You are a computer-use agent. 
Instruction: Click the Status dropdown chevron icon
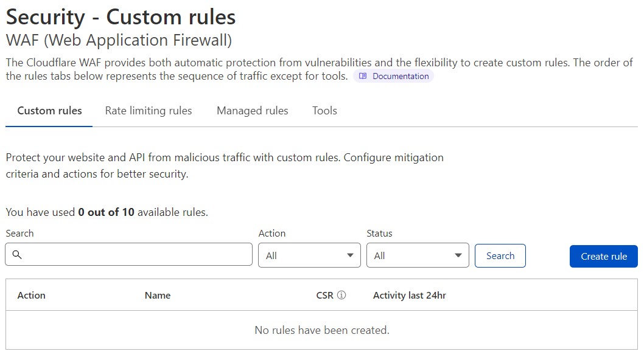[459, 255]
